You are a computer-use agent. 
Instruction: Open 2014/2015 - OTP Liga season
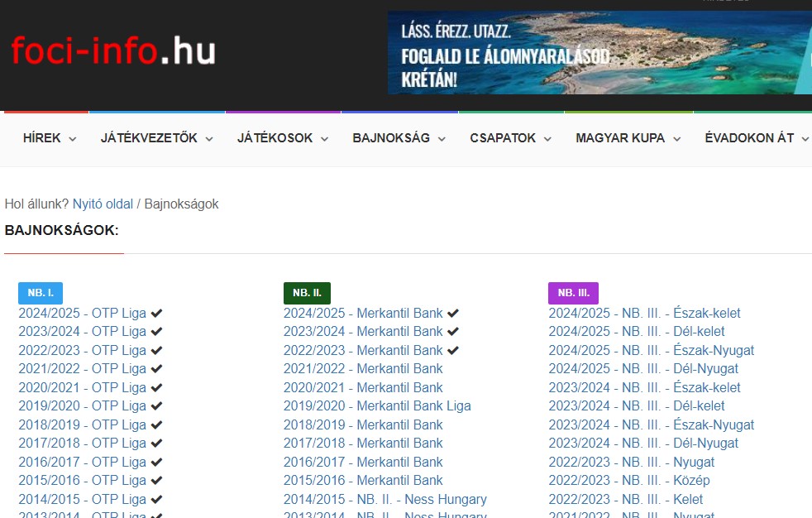click(83, 499)
